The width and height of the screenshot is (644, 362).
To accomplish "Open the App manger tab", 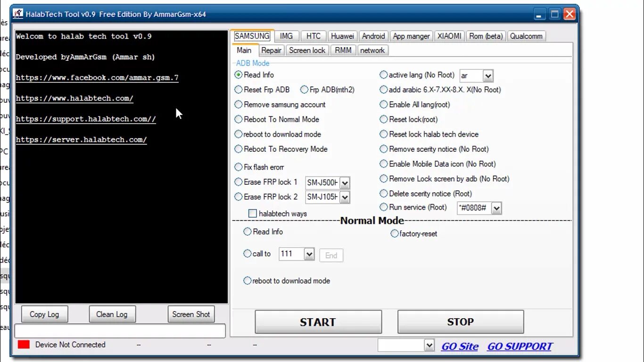I will coord(412,36).
